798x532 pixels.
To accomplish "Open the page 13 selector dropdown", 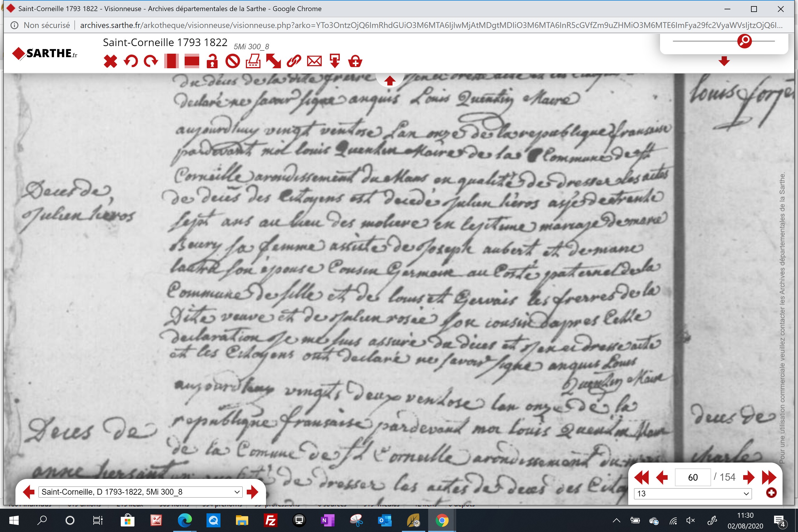I will click(x=693, y=494).
